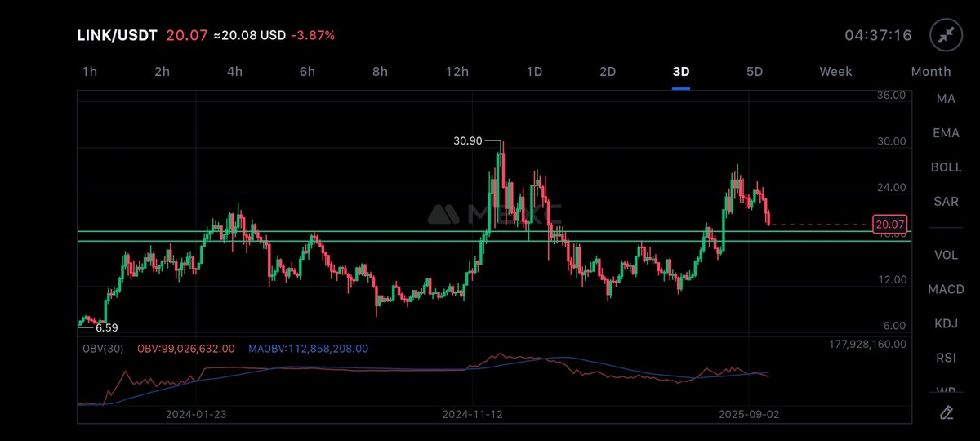Switch to 6h timeframe
This screenshot has height=441, width=980.
[307, 72]
